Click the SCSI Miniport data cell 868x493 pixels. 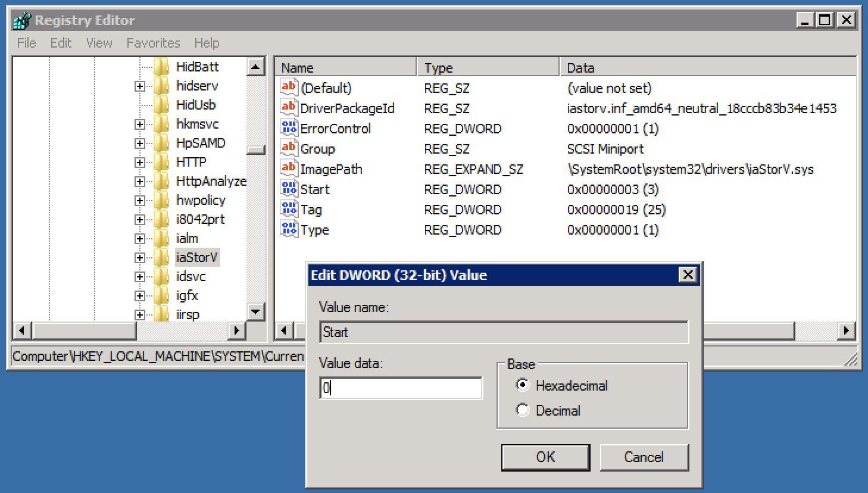605,149
